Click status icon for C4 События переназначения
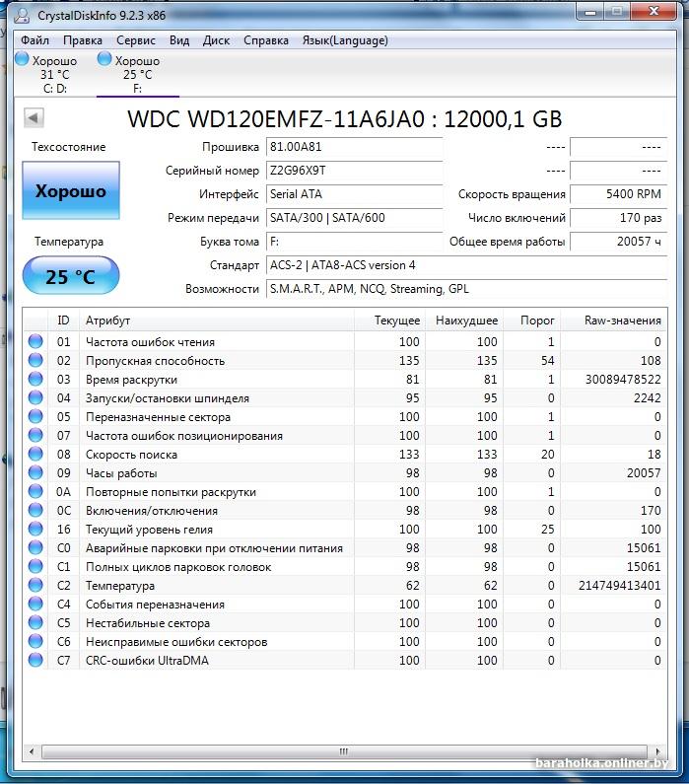Image resolution: width=689 pixels, height=784 pixels. [x=35, y=604]
